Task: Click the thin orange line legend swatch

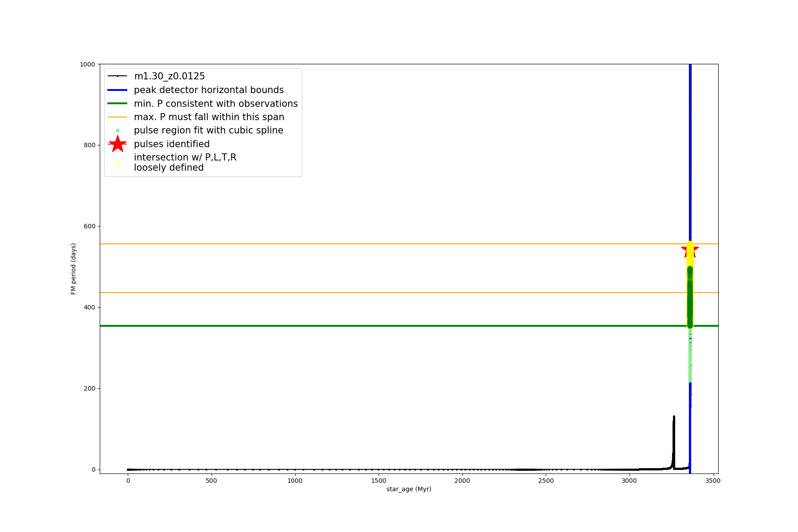Action: point(117,117)
